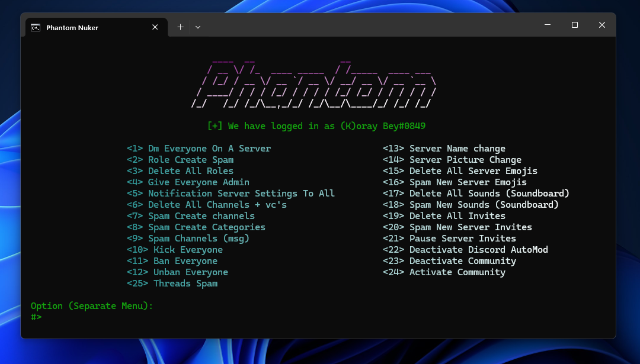Select the Phantom Nuker tab
The width and height of the screenshot is (640, 364).
[97, 27]
